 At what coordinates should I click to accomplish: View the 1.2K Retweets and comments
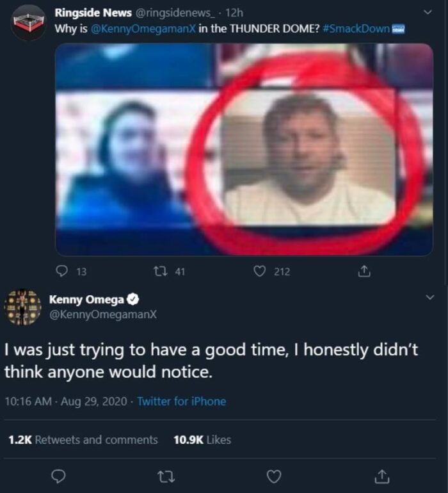(x=83, y=439)
